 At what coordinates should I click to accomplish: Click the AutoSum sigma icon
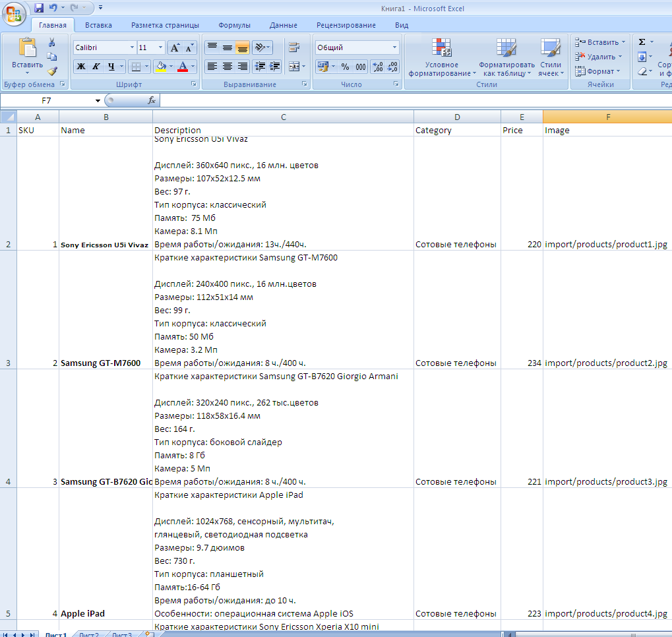pyautogui.click(x=642, y=42)
